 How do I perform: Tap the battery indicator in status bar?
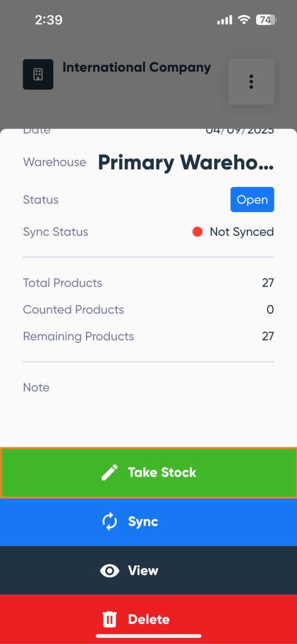267,19
